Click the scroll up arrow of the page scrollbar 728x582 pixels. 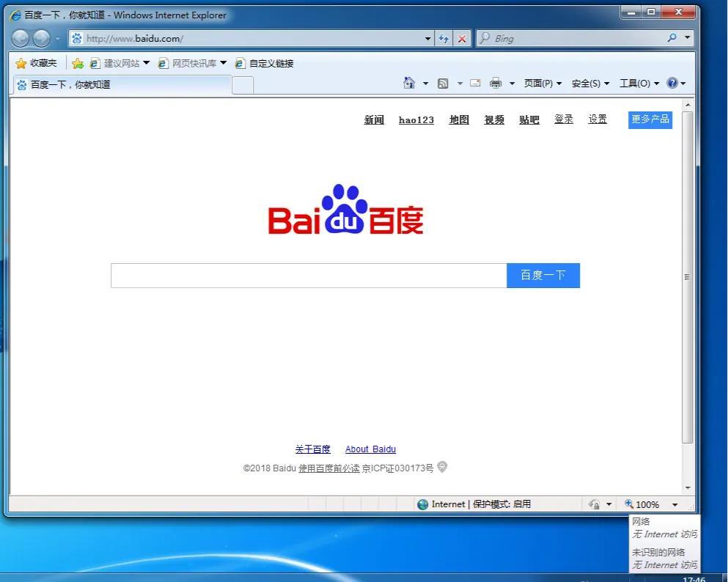pos(688,105)
